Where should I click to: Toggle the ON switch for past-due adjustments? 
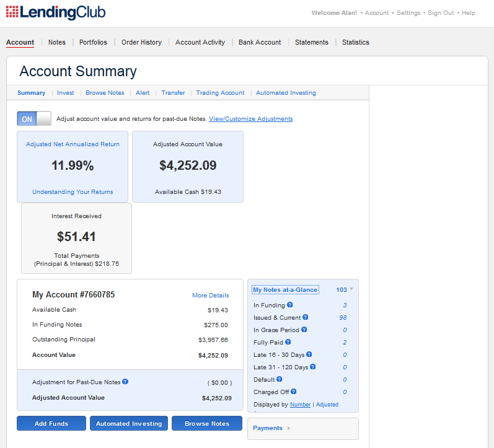34,119
